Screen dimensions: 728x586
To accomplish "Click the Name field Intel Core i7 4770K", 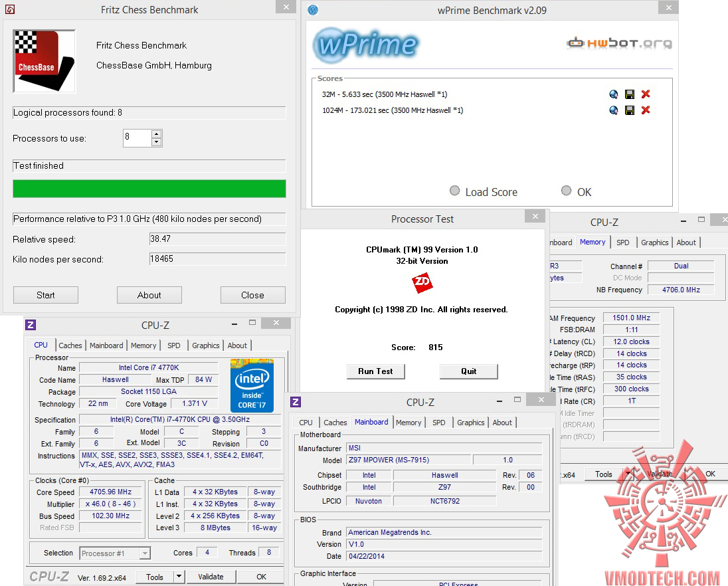I will tap(149, 367).
